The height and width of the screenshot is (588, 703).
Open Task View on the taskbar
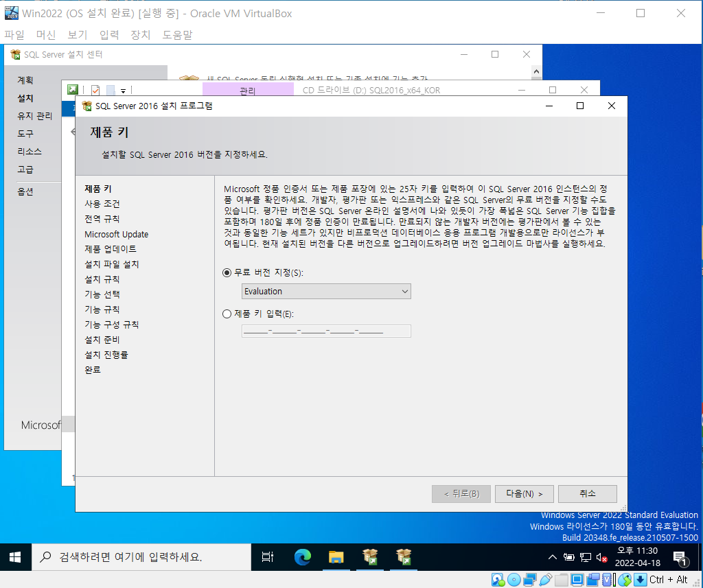click(268, 557)
